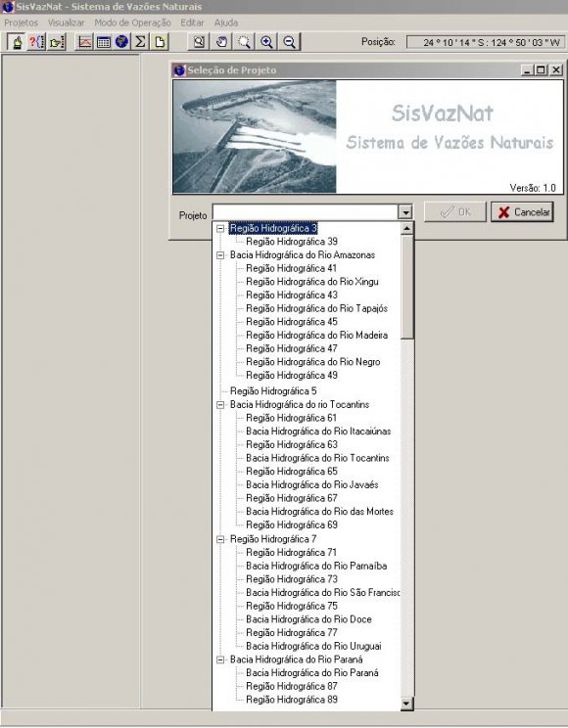Open the Editar menu

192,23
